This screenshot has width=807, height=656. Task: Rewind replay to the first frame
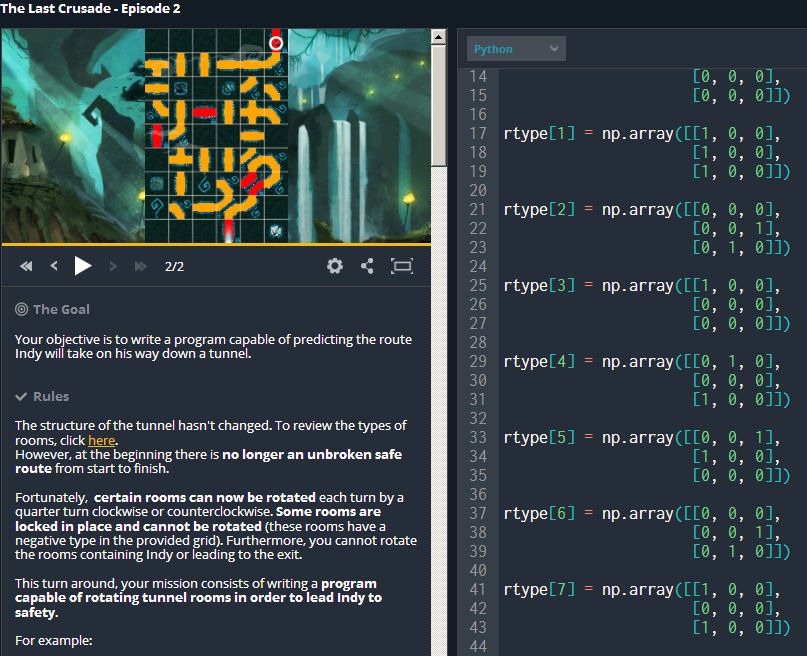point(26,266)
